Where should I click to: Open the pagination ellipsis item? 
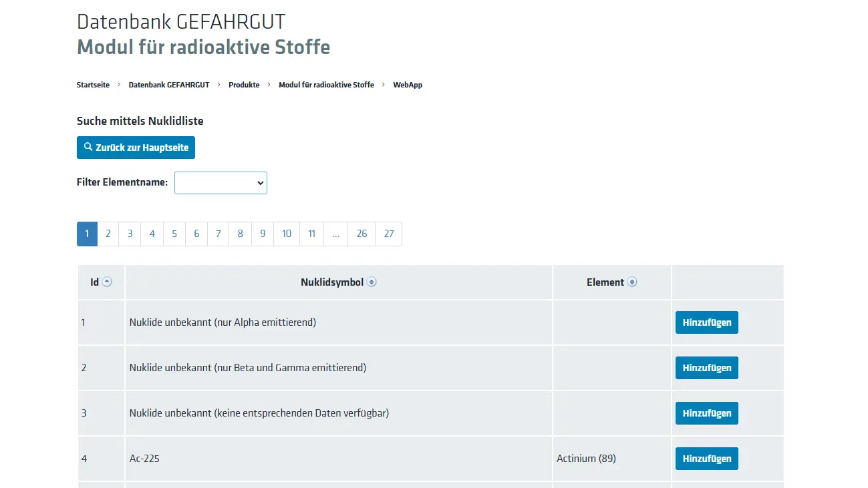coord(335,234)
